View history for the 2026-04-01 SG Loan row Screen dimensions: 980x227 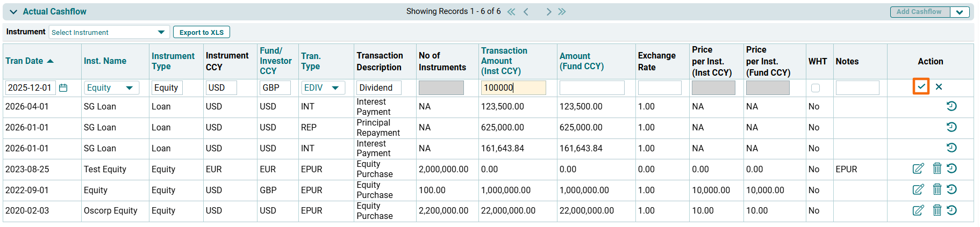click(952, 106)
